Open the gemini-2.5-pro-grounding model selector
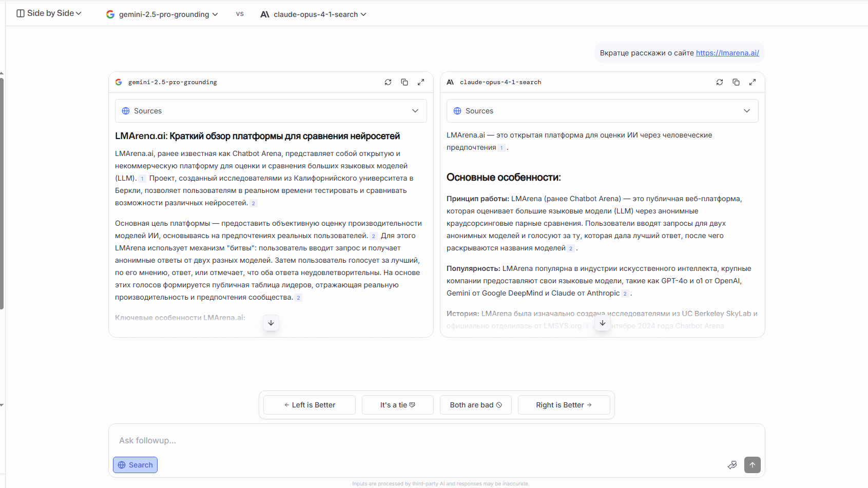Screen dimensions: 868x488 162,14
